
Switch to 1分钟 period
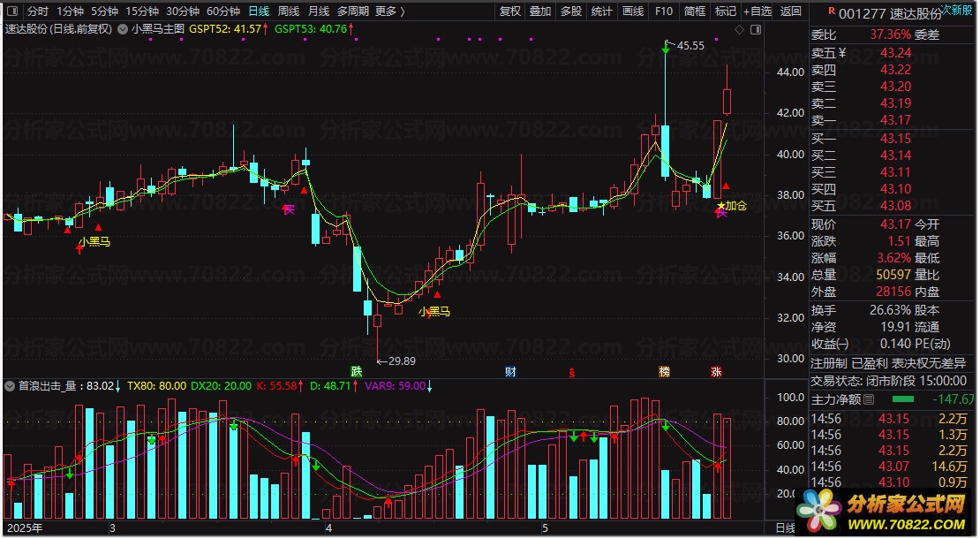point(70,11)
